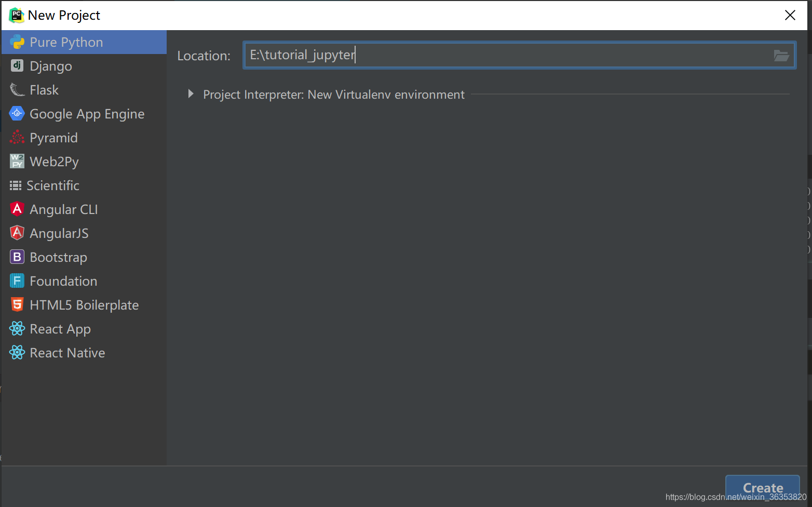Expand the Project Interpreter section arrow
This screenshot has height=507, width=812.
click(x=191, y=94)
